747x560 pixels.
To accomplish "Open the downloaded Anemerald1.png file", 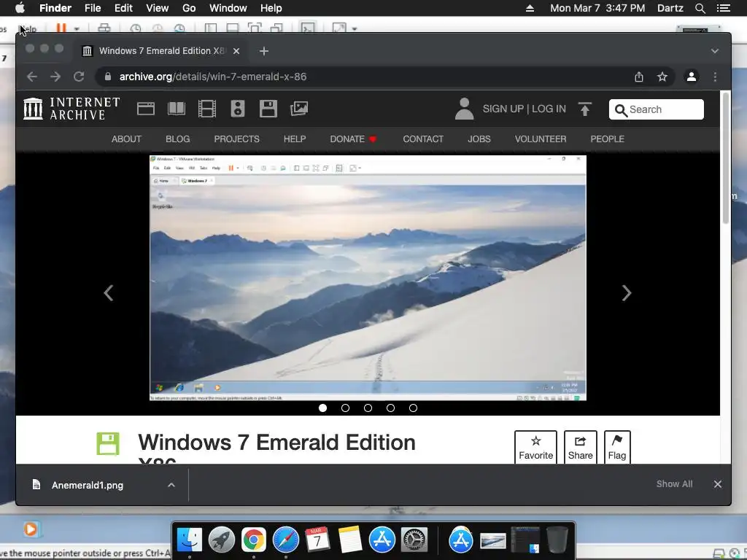I will click(88, 485).
